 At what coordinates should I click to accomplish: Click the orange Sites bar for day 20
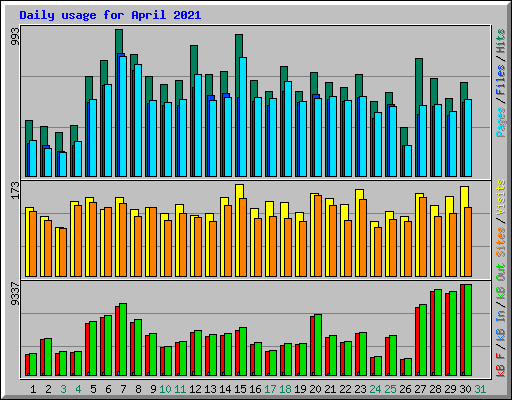(x=318, y=236)
